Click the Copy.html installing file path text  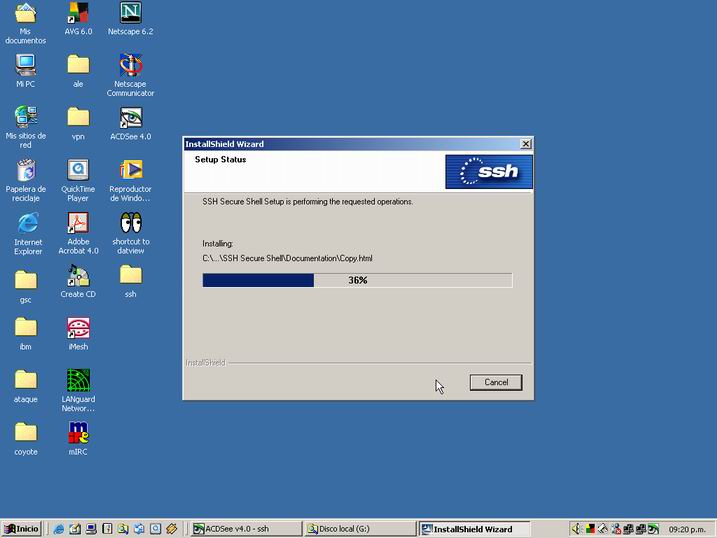tap(287, 258)
